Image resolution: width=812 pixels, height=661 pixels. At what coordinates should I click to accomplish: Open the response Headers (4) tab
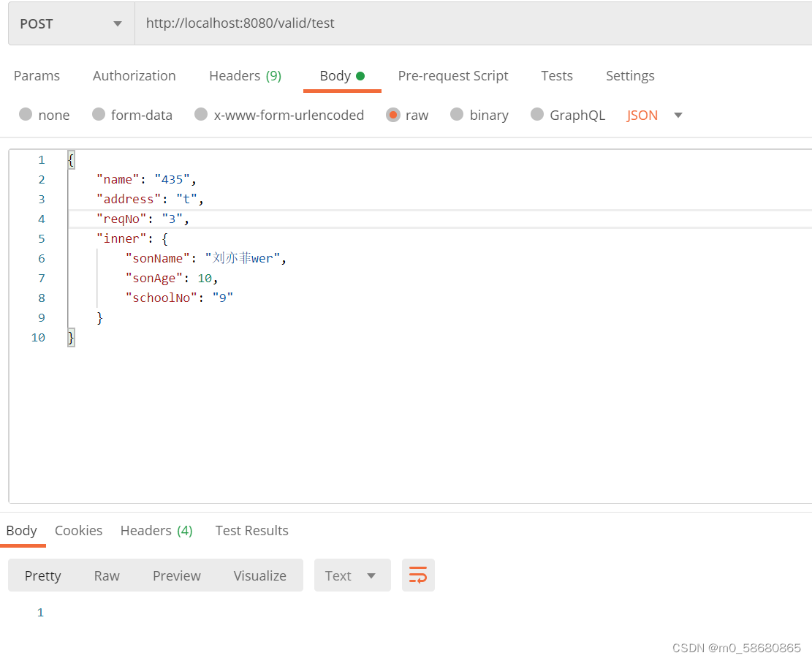click(156, 530)
